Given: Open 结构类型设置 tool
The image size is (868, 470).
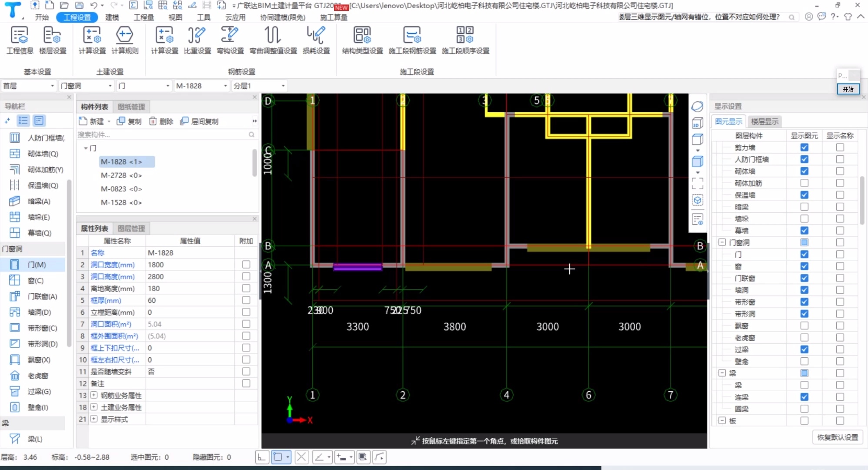Looking at the screenshot, I should coord(362,40).
